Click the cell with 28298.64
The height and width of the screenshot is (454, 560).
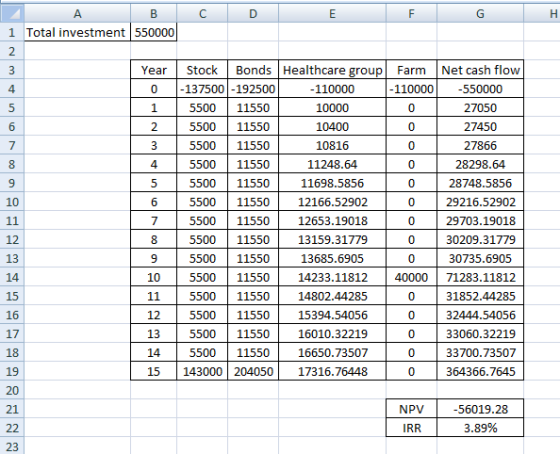[480, 164]
